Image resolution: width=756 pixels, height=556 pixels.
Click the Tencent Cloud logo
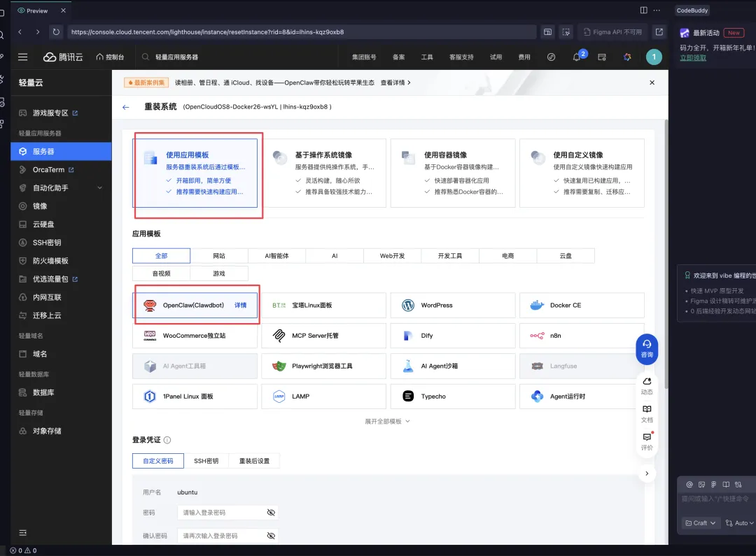63,57
